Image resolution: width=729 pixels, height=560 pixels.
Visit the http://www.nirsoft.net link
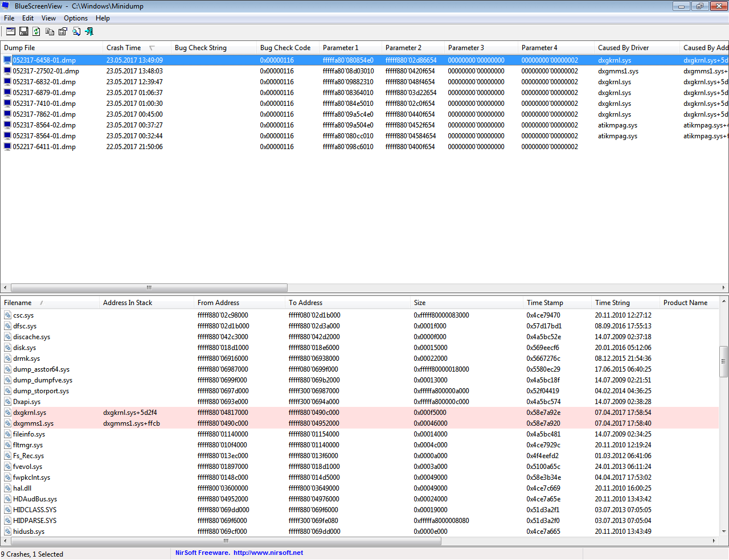pos(268,553)
